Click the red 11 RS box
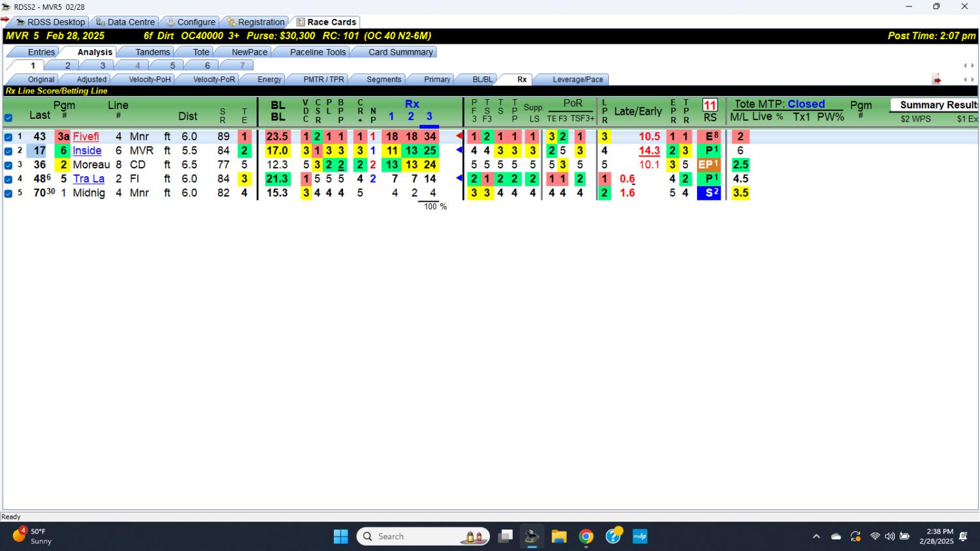This screenshot has width=980, height=551. pyautogui.click(x=710, y=105)
